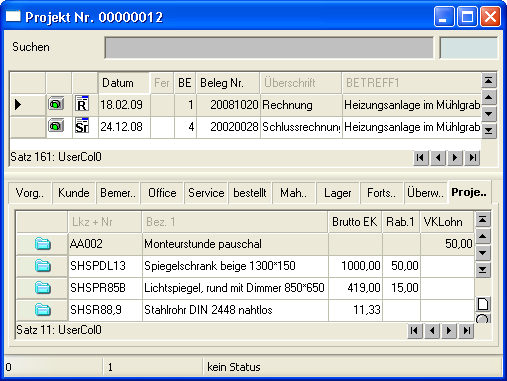Click the Brutto EK column header

click(x=355, y=222)
